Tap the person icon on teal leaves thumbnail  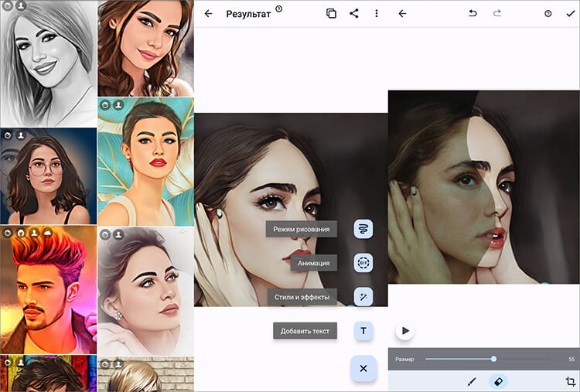(x=118, y=105)
